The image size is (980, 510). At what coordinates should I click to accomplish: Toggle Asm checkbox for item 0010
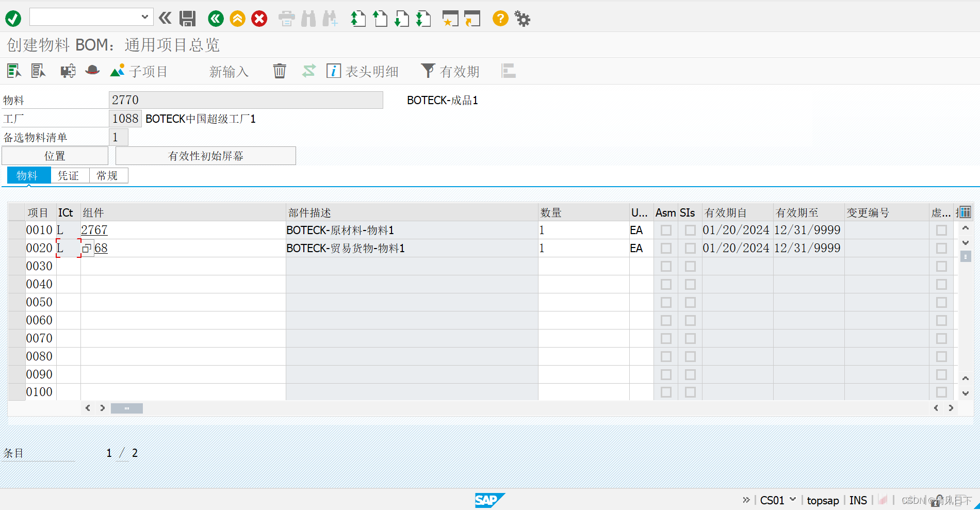coord(666,230)
